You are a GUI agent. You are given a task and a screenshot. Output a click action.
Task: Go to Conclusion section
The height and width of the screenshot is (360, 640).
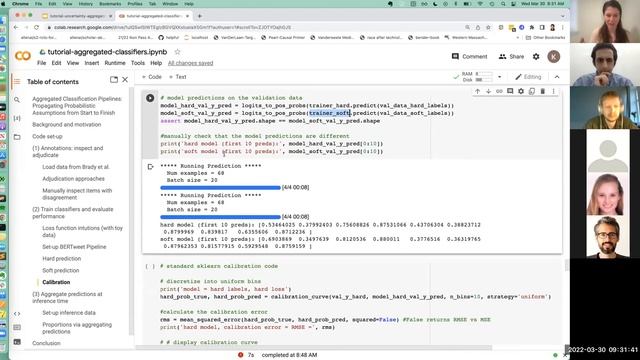click(x=46, y=343)
